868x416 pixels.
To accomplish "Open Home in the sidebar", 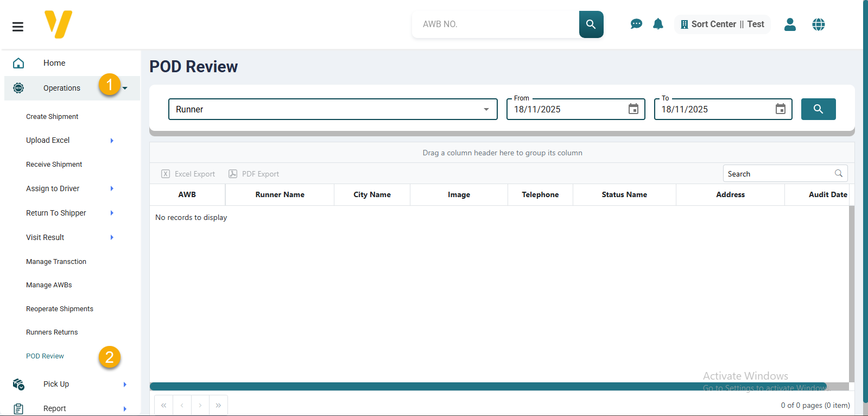I will (54, 63).
